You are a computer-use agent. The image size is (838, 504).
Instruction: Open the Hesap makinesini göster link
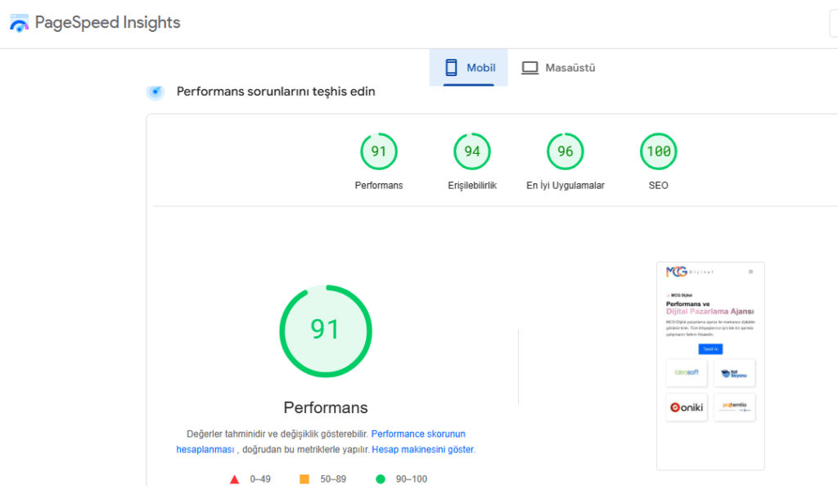(x=422, y=450)
